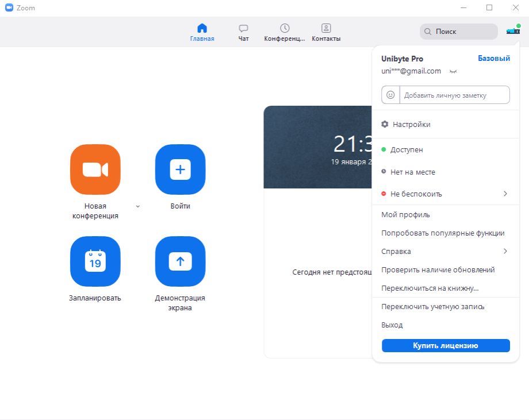Image resolution: width=529 pixels, height=420 pixels.
Task: Switch to the Чат tab
Action: point(243,32)
